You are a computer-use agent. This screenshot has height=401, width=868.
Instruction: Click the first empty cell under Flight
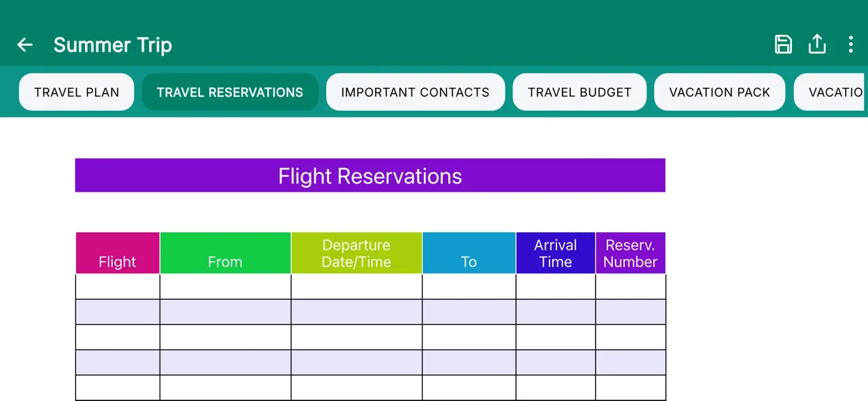pyautogui.click(x=118, y=287)
